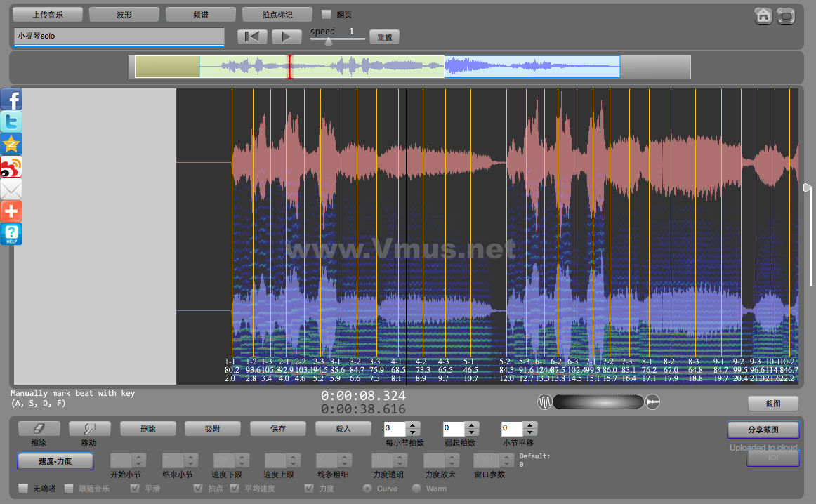Increase the 弱起拍数 stepper value

472,425
